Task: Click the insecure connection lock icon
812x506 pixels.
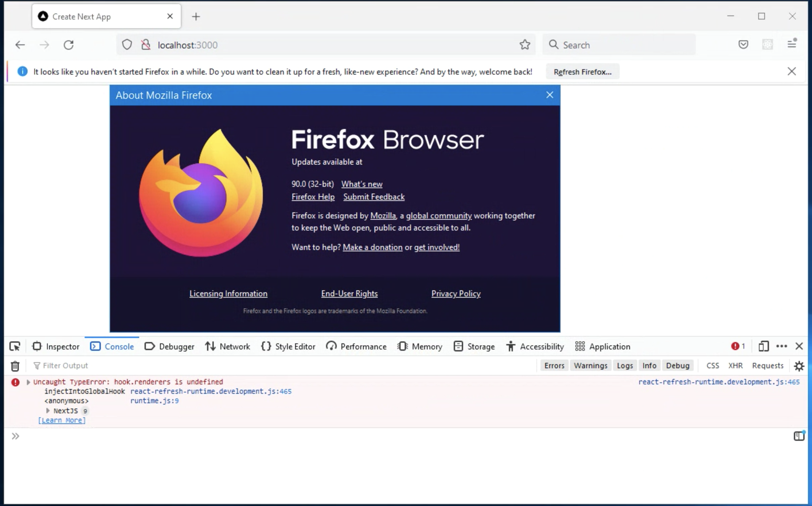Action: point(146,45)
